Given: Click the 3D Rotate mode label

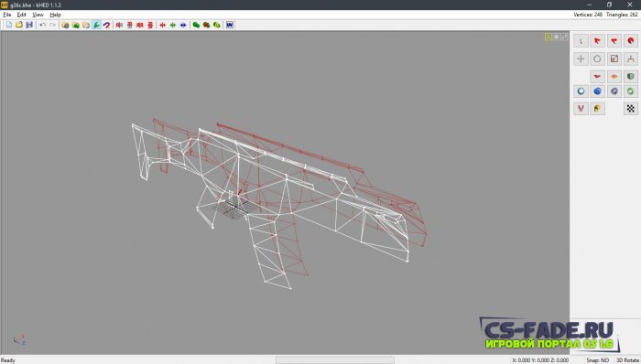Looking at the screenshot, I should tap(627, 360).
